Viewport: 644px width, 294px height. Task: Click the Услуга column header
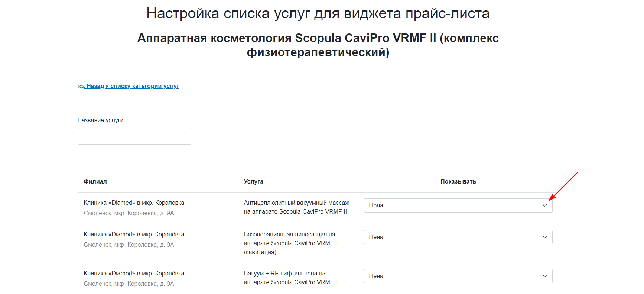(253, 182)
